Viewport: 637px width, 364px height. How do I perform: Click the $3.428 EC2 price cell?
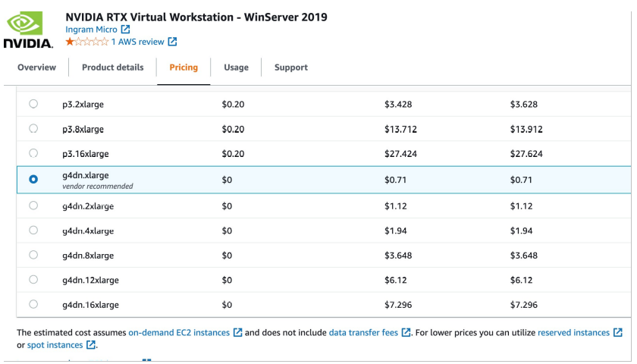(398, 105)
